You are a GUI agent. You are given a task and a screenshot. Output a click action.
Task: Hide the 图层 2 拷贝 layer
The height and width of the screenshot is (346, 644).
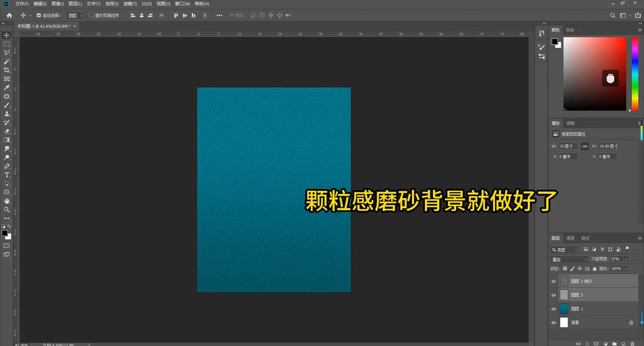pos(553,282)
